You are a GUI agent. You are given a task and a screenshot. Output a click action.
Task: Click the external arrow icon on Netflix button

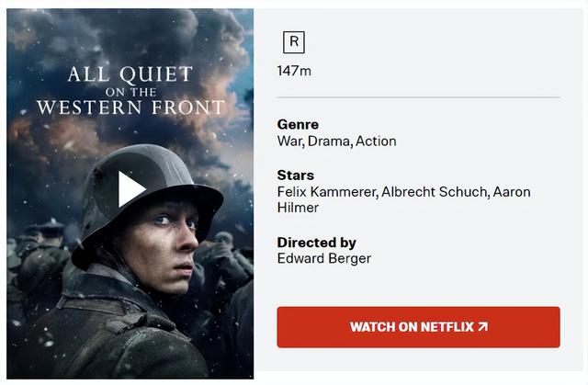click(483, 327)
